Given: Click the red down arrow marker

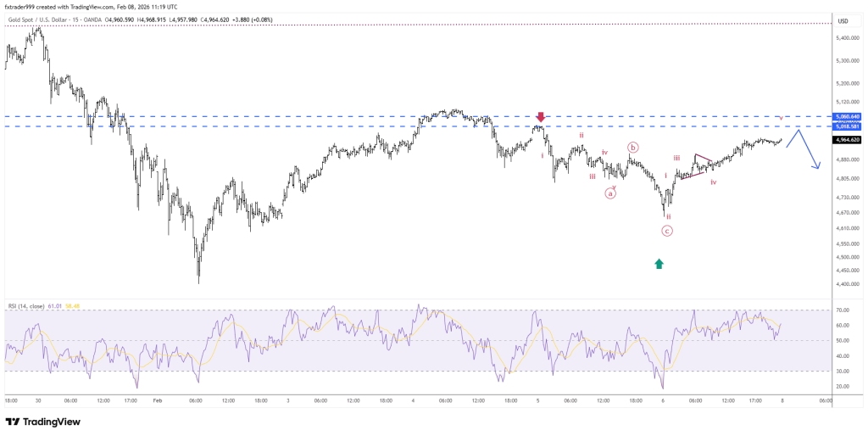Looking at the screenshot, I should (541, 117).
